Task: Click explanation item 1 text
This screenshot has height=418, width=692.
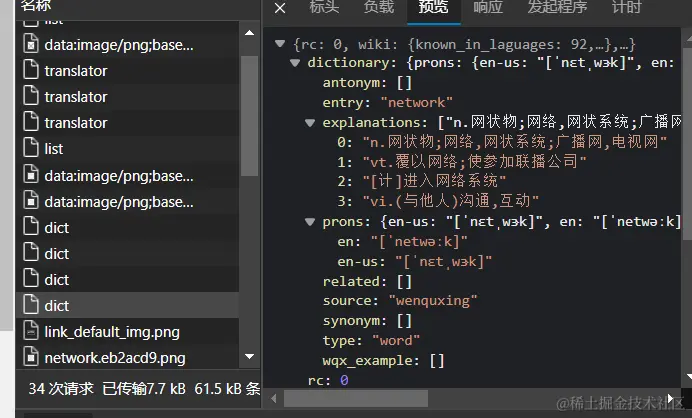Action: point(474,162)
